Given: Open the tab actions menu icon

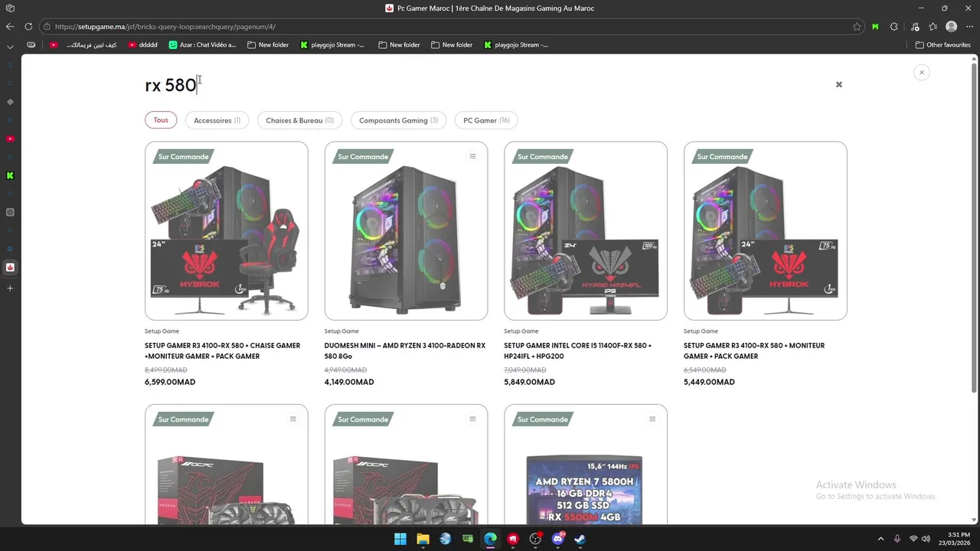Looking at the screenshot, I should pos(10,8).
